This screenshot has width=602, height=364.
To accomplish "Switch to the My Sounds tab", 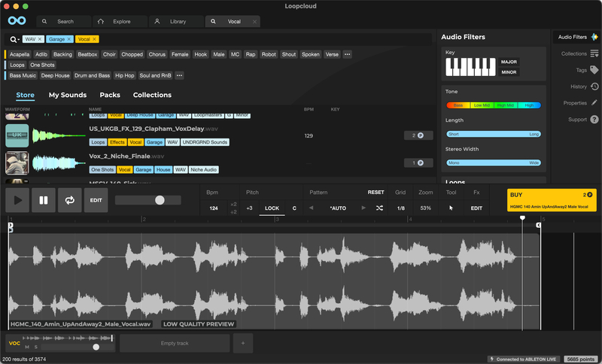I will [68, 96].
